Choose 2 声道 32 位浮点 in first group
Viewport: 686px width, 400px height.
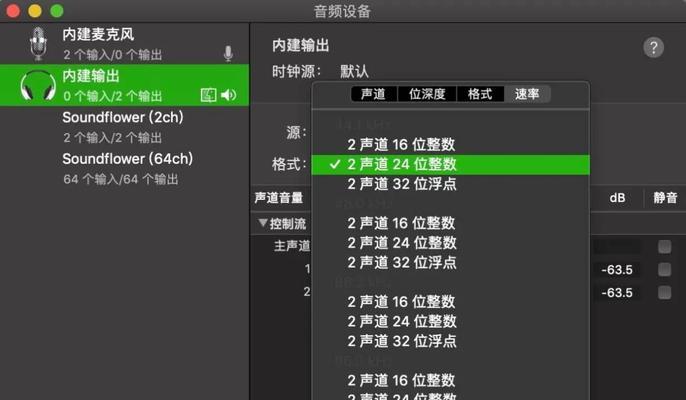point(451,184)
